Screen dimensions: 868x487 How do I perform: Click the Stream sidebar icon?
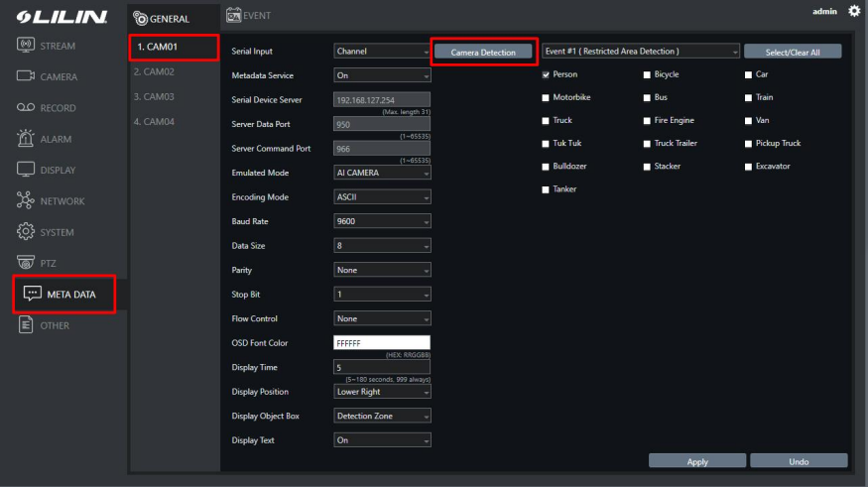coord(26,45)
